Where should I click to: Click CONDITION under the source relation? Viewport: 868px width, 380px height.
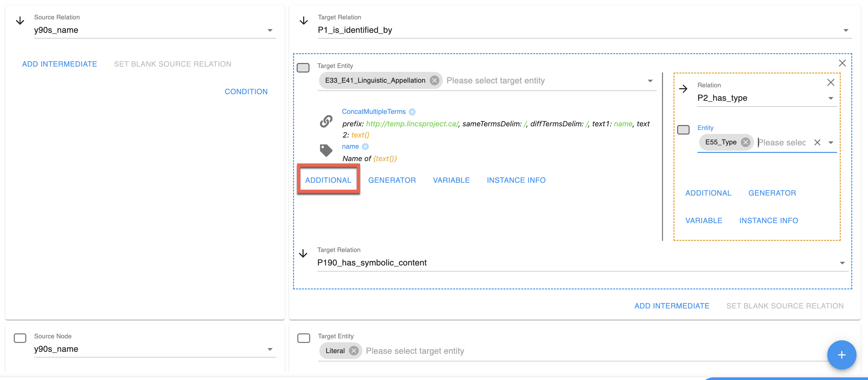(246, 92)
